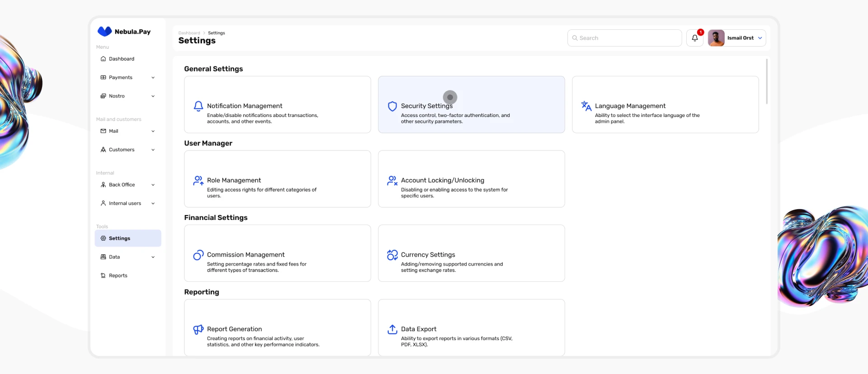Open the Ismail Orst user dropdown

tap(760, 38)
